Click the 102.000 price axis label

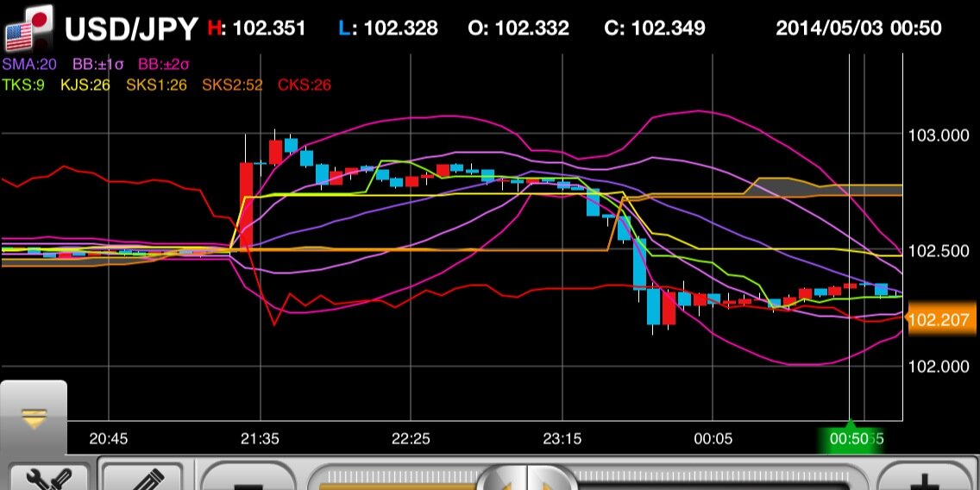click(x=938, y=367)
